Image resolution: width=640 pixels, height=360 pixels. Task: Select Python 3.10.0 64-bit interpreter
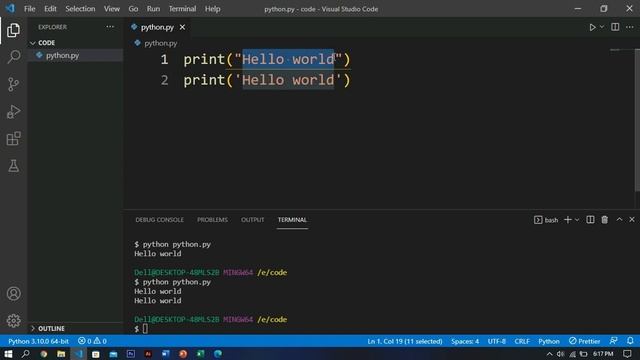pyautogui.click(x=38, y=341)
